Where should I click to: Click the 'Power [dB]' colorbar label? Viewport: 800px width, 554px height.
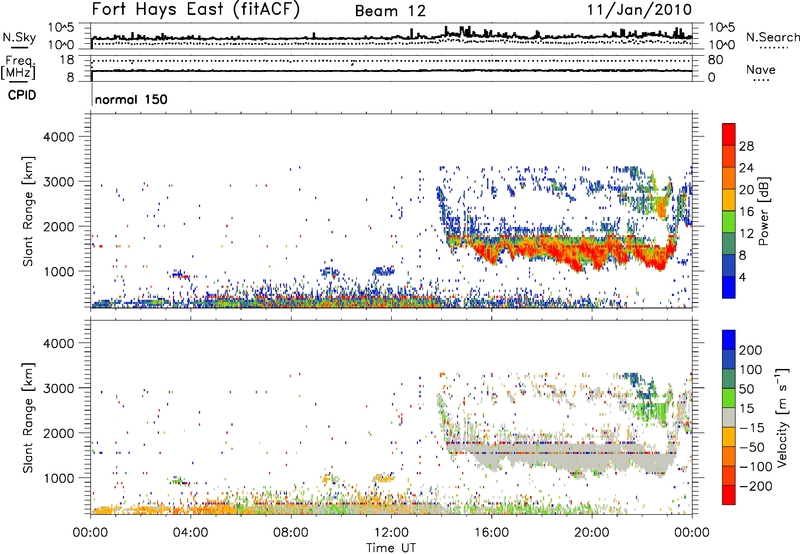763,211
